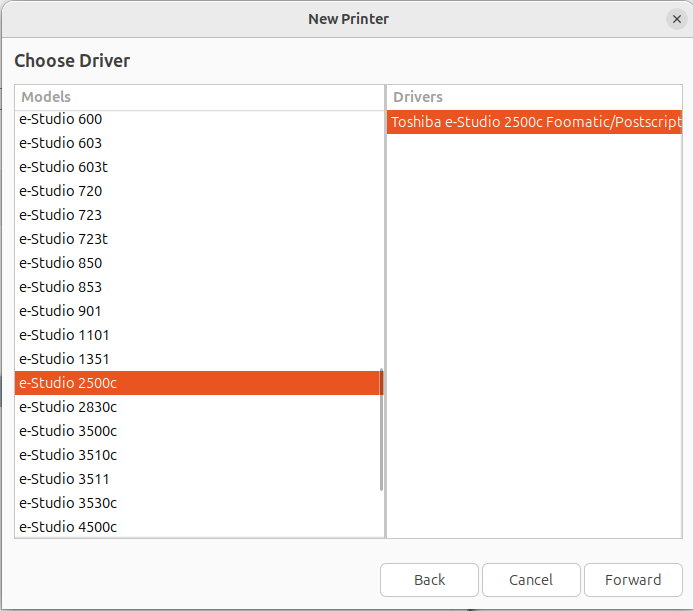693x611 pixels.
Task: Choose the e-Studio 3511 model
Action: click(x=64, y=479)
